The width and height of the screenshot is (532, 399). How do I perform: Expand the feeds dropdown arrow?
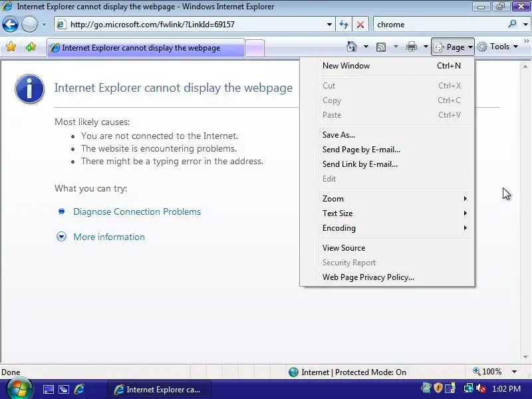(396, 47)
